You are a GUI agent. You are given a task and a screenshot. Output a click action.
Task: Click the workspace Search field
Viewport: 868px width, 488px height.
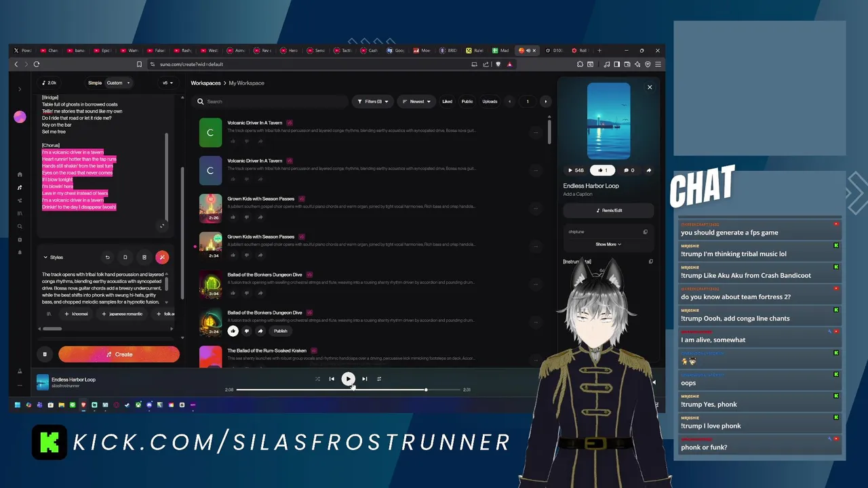coord(270,102)
